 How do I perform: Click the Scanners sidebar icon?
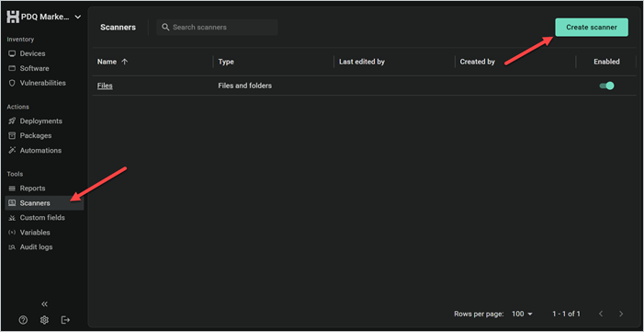coord(12,203)
